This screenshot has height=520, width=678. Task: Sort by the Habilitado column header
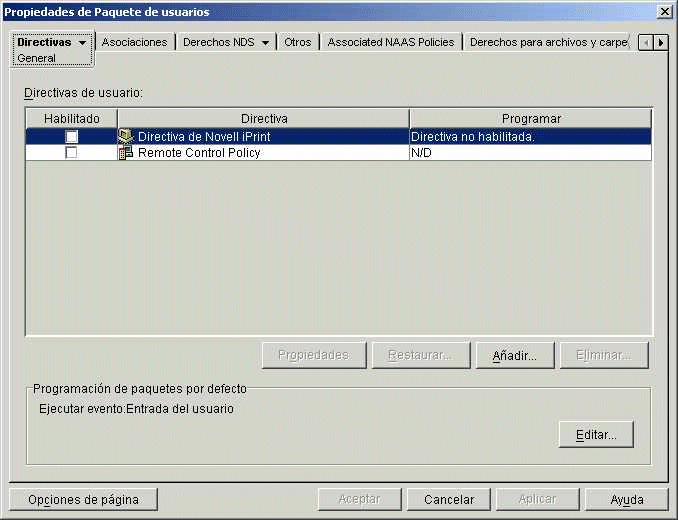[72, 118]
